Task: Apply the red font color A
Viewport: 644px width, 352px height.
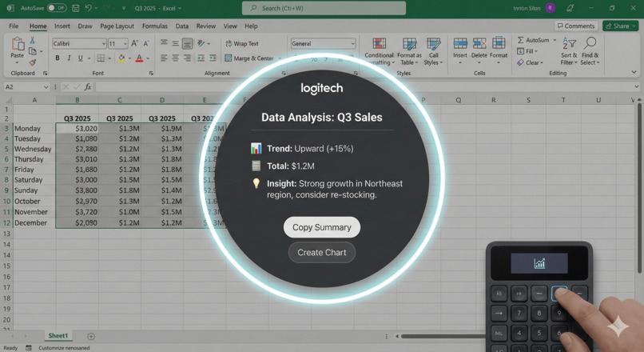Action: click(139, 58)
